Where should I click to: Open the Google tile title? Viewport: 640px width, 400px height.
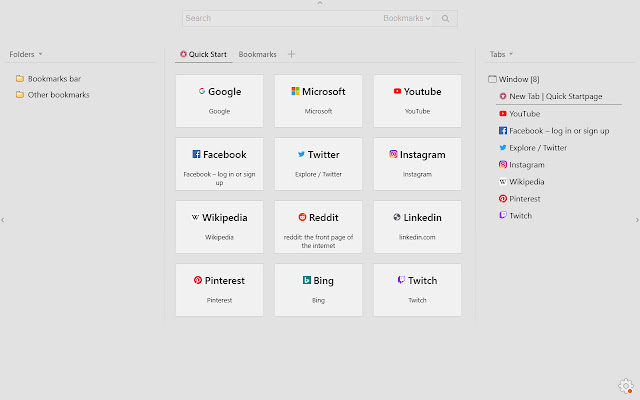224,91
